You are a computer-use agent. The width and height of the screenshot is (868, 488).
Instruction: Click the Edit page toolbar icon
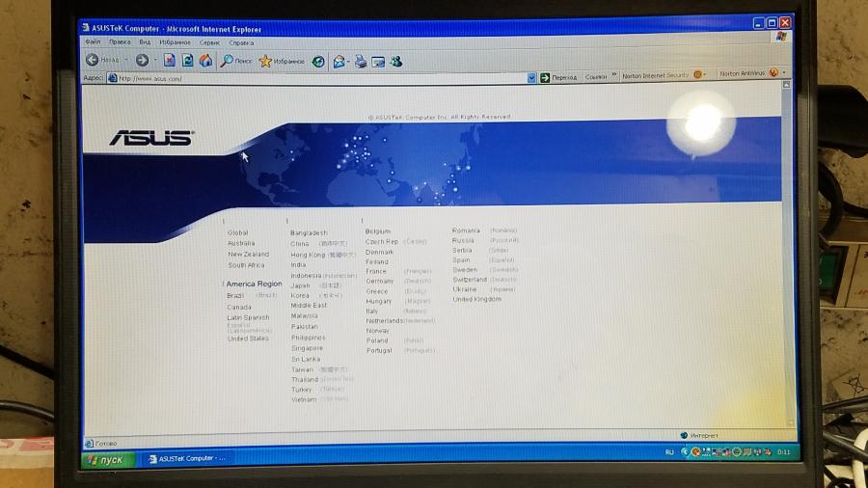pos(378,62)
